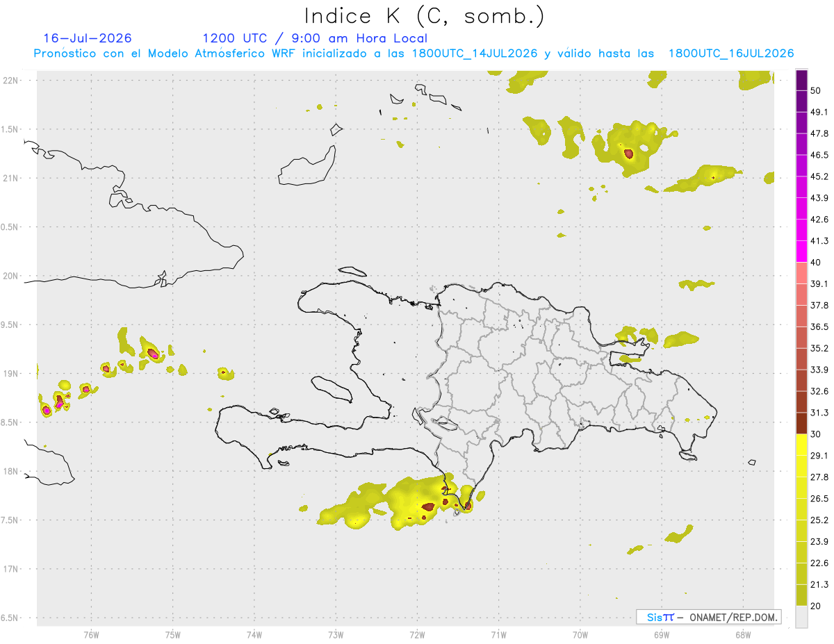834x644 pixels.
Task: Click the colorbar value "43.9"
Action: pos(819,198)
